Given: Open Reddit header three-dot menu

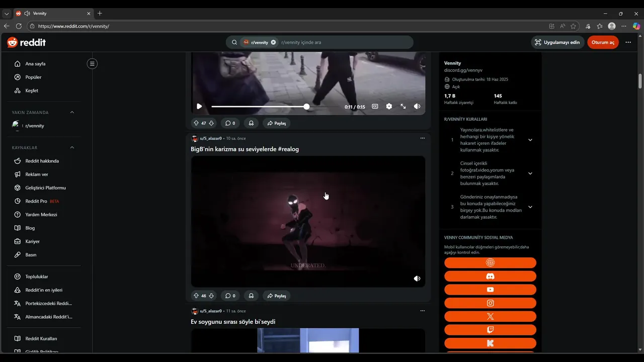Looking at the screenshot, I should tap(628, 43).
